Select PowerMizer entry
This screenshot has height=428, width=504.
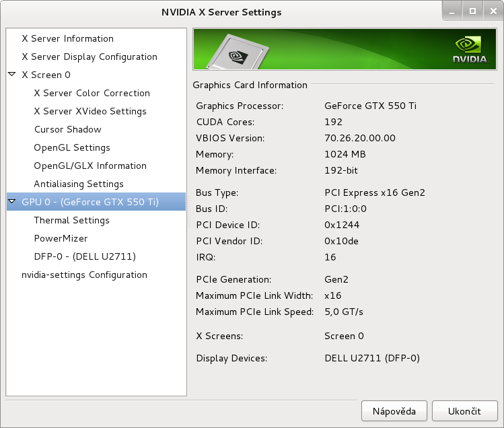61,239
